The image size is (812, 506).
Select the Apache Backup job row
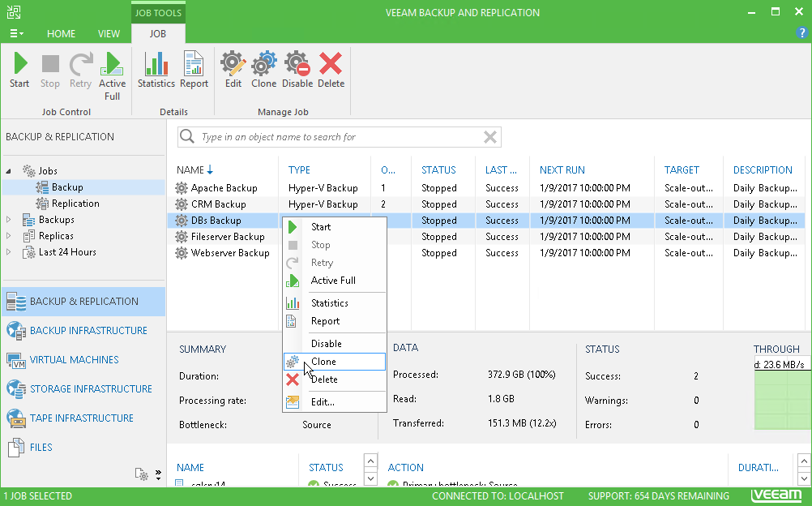[x=485, y=187]
